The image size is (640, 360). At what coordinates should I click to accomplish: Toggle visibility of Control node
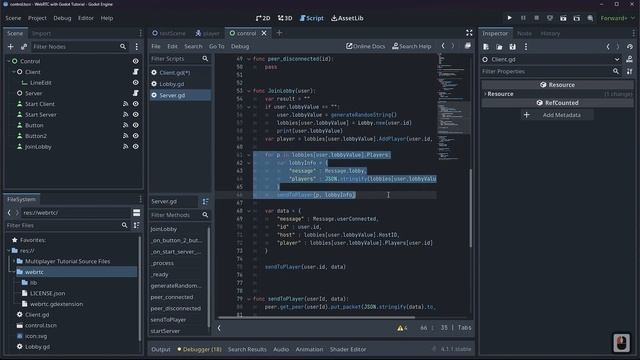136,61
